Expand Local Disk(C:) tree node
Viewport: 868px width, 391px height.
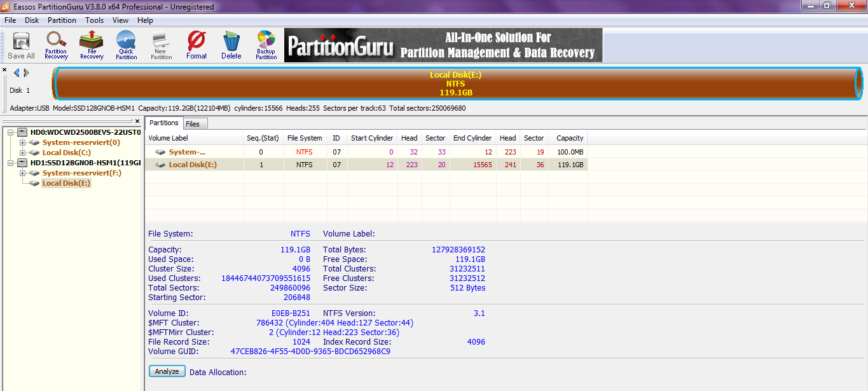pyautogui.click(x=23, y=153)
